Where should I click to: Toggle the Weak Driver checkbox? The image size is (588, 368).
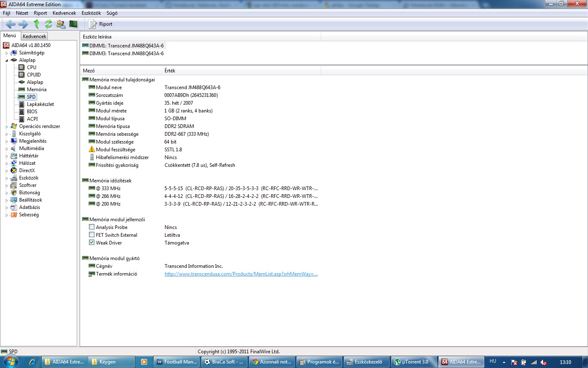pyautogui.click(x=92, y=242)
